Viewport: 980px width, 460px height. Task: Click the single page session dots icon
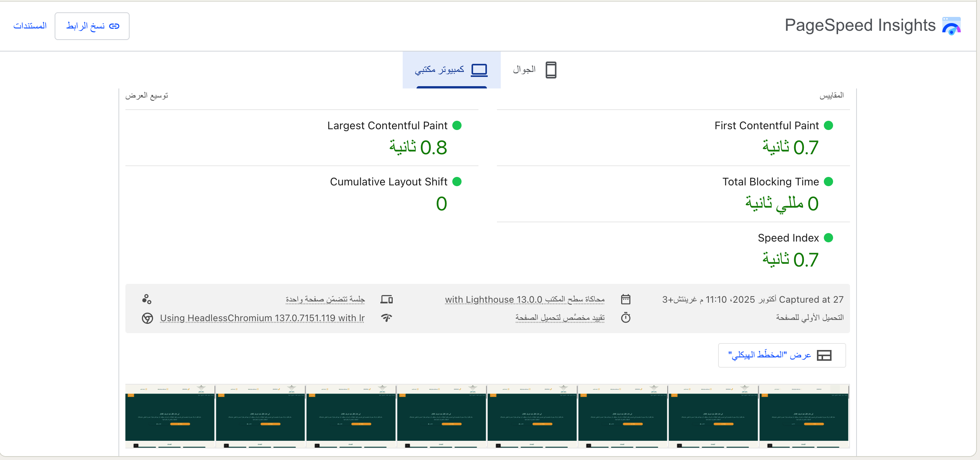(x=147, y=299)
